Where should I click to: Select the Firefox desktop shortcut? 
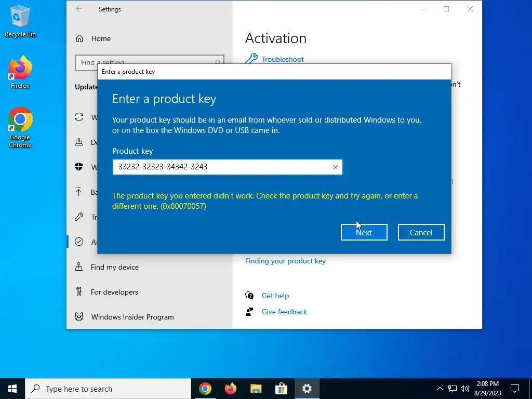[x=20, y=72]
